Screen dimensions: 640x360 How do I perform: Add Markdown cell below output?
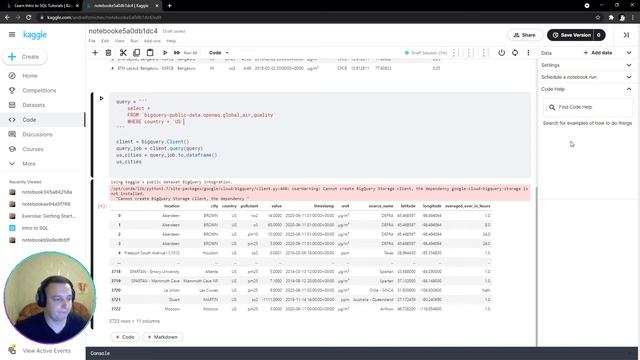click(x=162, y=337)
